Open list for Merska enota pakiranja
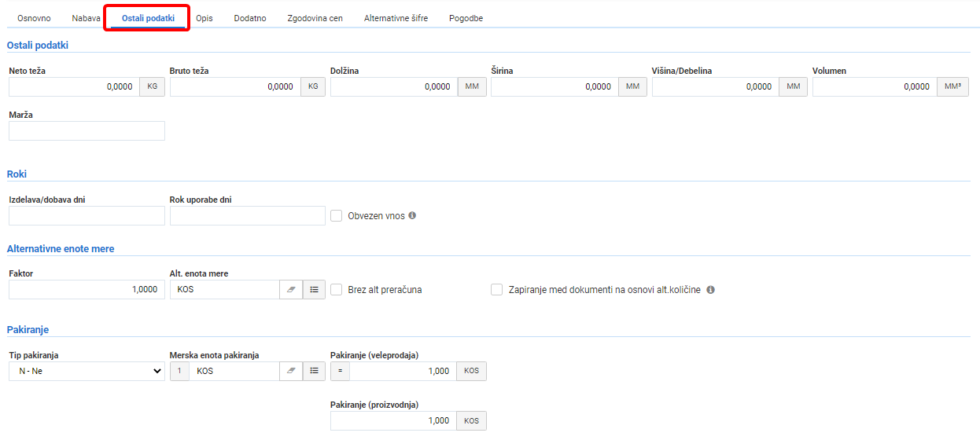The width and height of the screenshot is (980, 440). (314, 371)
